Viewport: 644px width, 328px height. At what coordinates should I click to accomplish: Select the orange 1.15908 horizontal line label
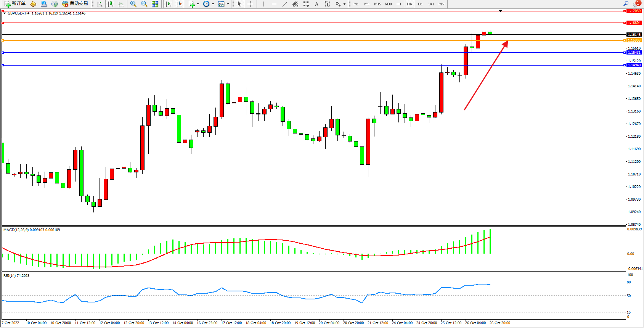634,40
